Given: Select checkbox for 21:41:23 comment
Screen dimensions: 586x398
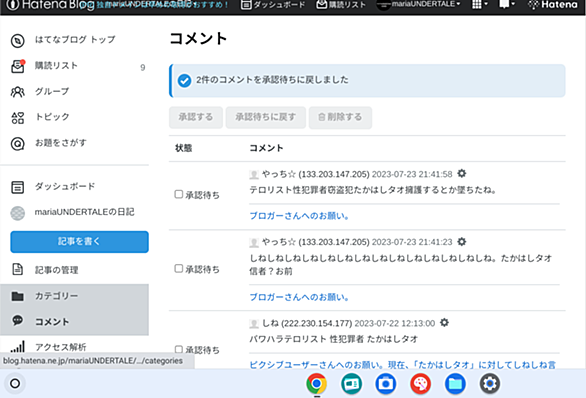Looking at the screenshot, I should 179,269.
